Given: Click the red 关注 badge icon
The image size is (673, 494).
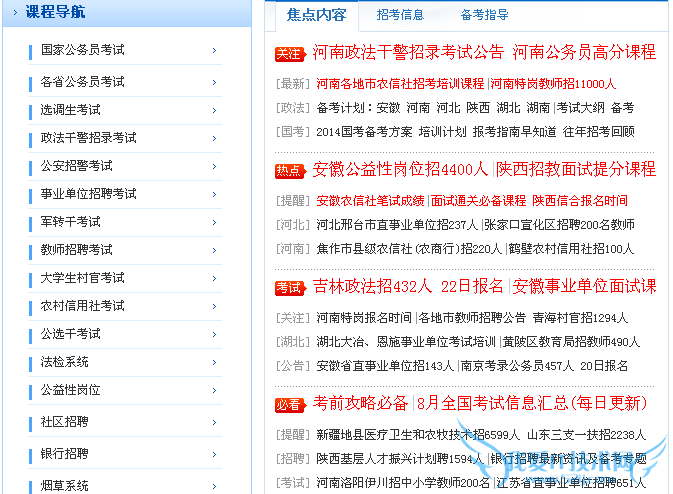Looking at the screenshot, I should [291, 54].
